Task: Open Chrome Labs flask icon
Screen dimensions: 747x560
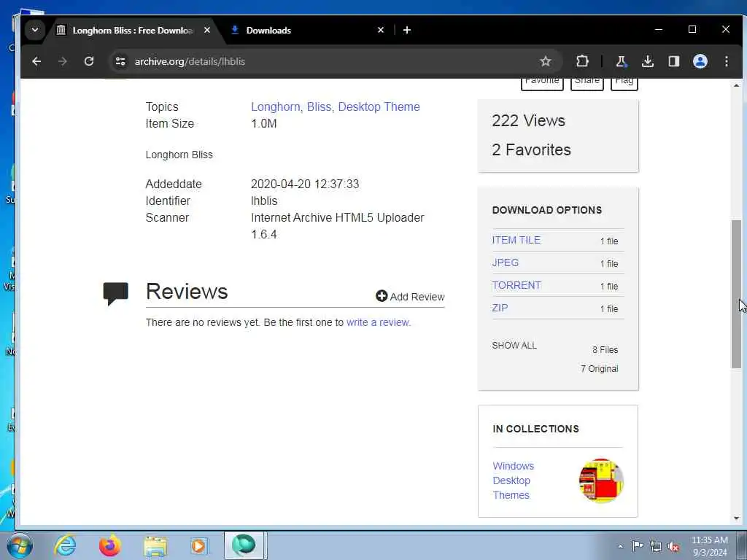Action: point(621,61)
